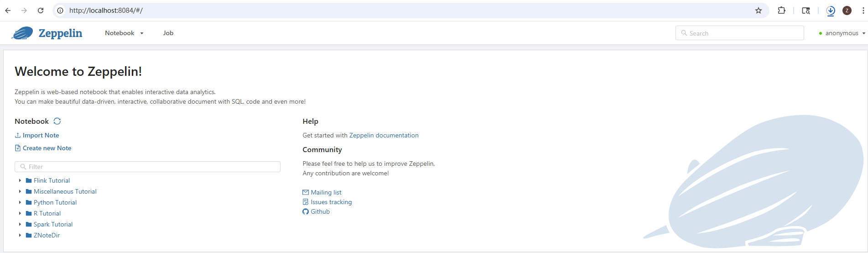Click the ZNoteDir folder icon
Viewport: 868px width, 253px height.
click(x=29, y=235)
